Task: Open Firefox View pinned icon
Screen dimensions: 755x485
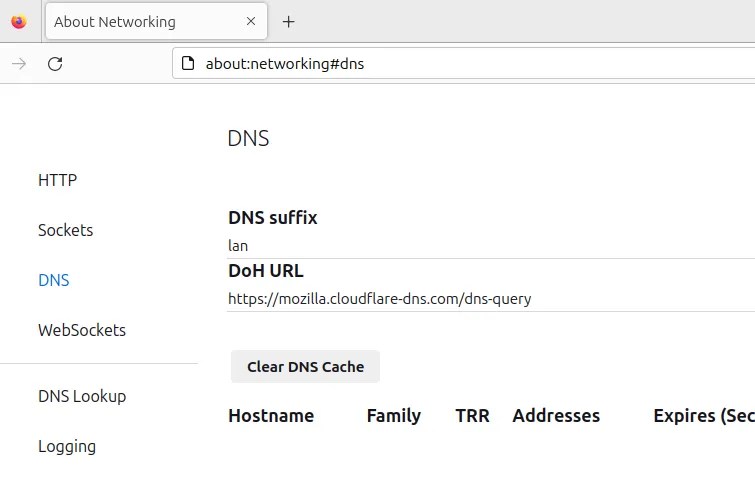Action: (x=19, y=21)
